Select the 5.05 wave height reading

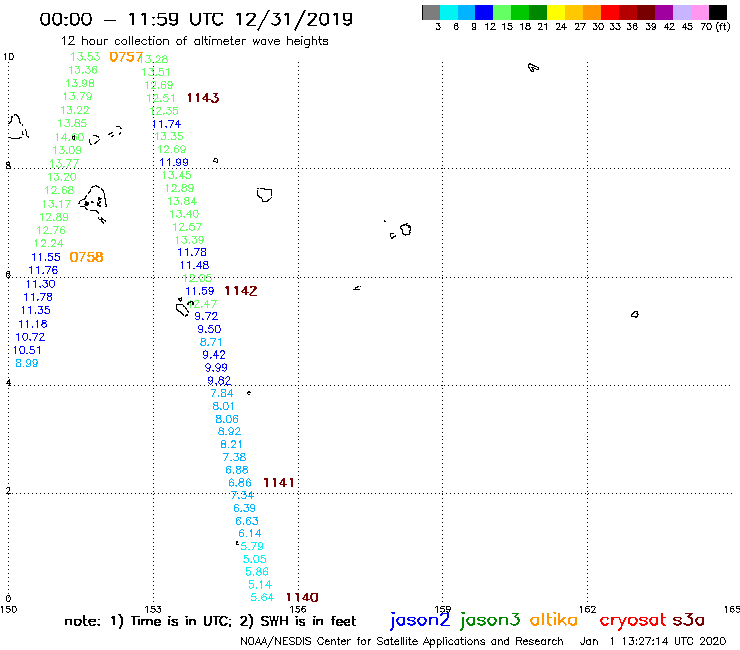(255, 559)
